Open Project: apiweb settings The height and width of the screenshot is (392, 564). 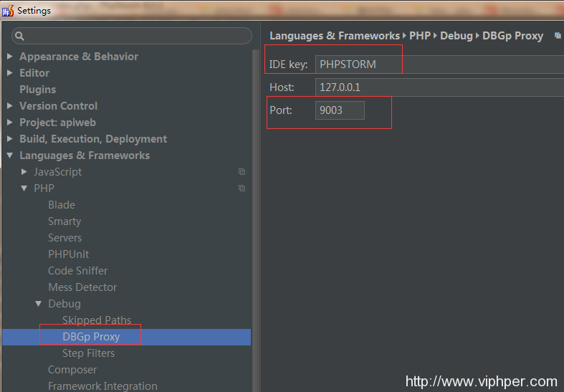57,123
